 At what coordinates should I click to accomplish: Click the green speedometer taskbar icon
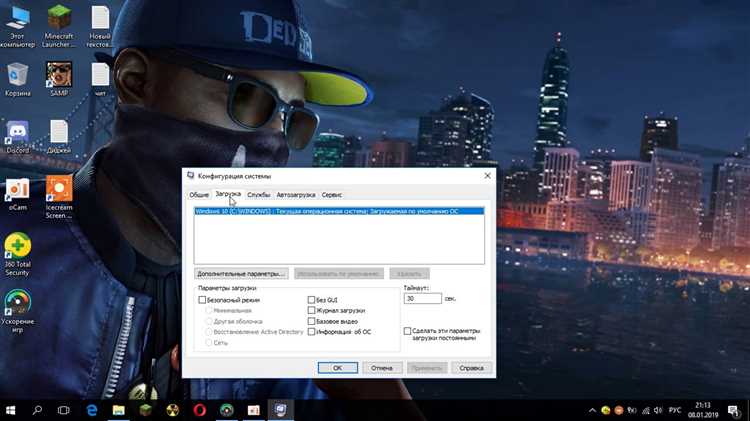[x=226, y=410]
